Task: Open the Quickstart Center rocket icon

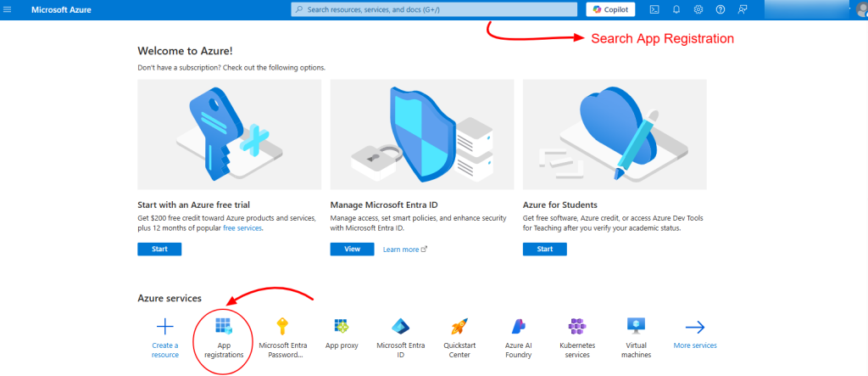Action: (x=459, y=327)
